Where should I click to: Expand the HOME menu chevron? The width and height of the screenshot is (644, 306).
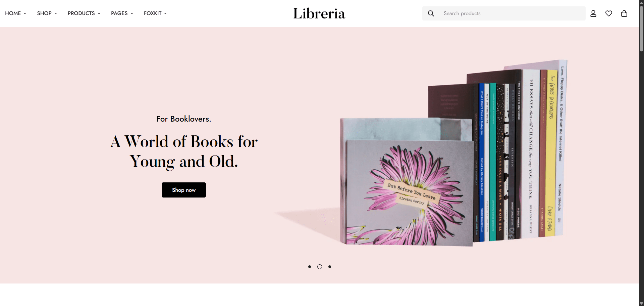(25, 13)
